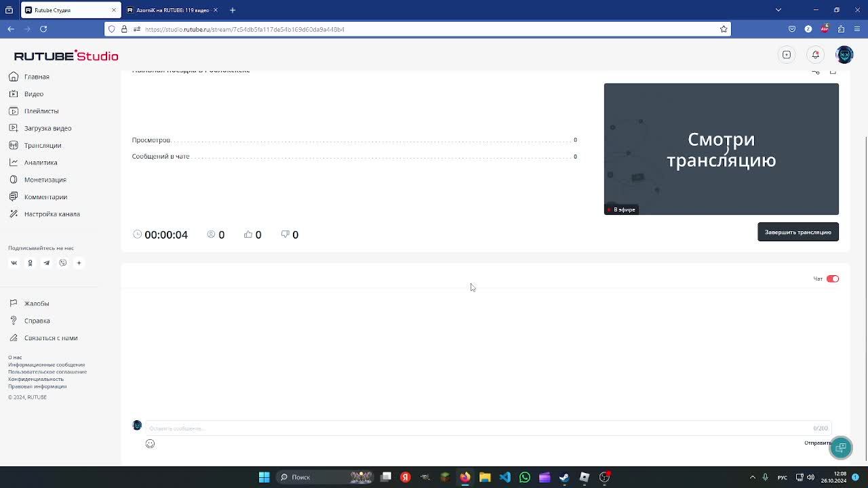
Task: Open the Odnoklassniki social link icon
Action: click(x=30, y=263)
